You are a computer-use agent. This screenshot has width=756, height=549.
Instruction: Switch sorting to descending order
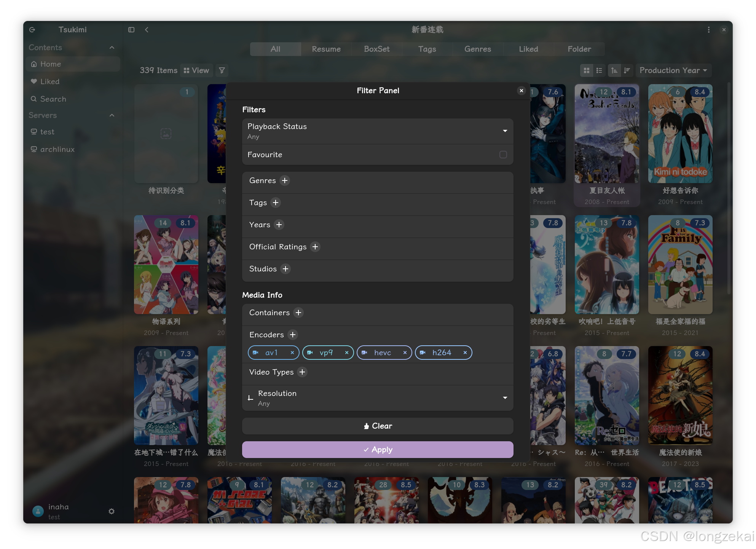tap(627, 70)
